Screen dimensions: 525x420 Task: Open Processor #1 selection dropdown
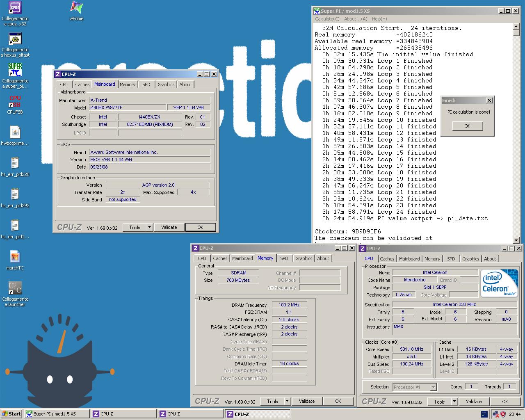415,387
